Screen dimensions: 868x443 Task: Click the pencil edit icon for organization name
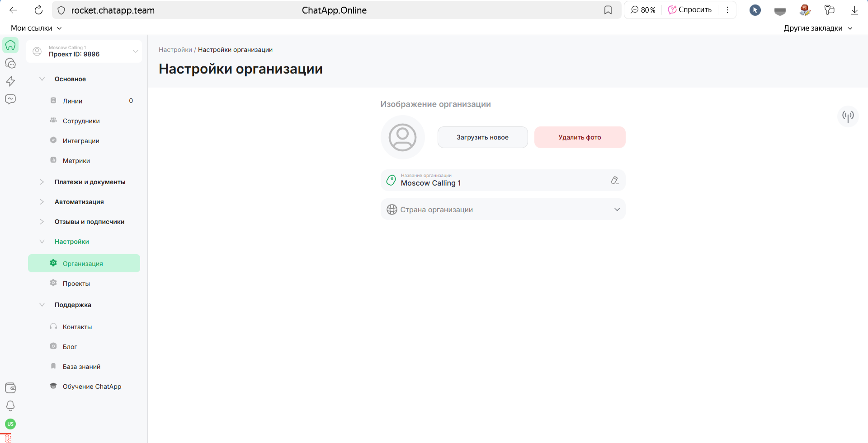coord(615,180)
